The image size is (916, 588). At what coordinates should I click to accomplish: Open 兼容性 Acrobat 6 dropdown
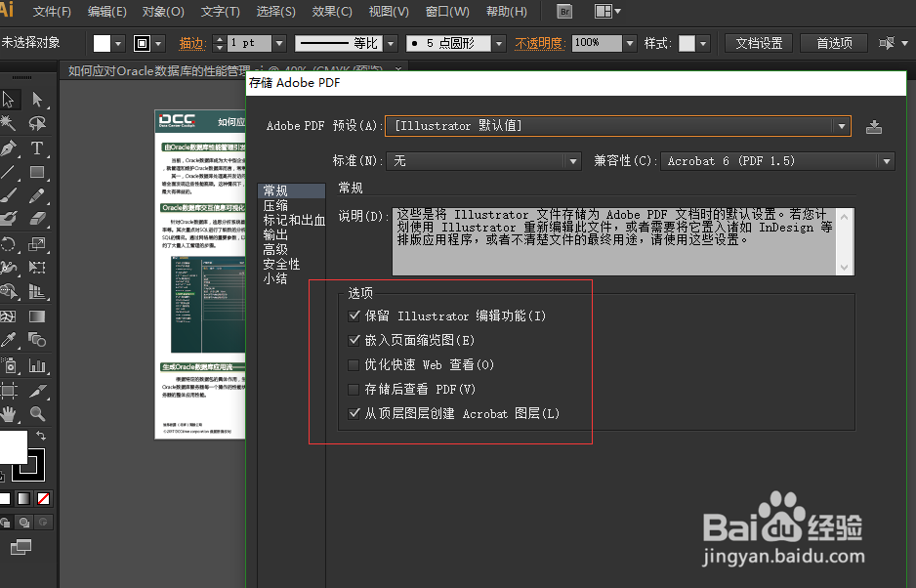coord(777,161)
